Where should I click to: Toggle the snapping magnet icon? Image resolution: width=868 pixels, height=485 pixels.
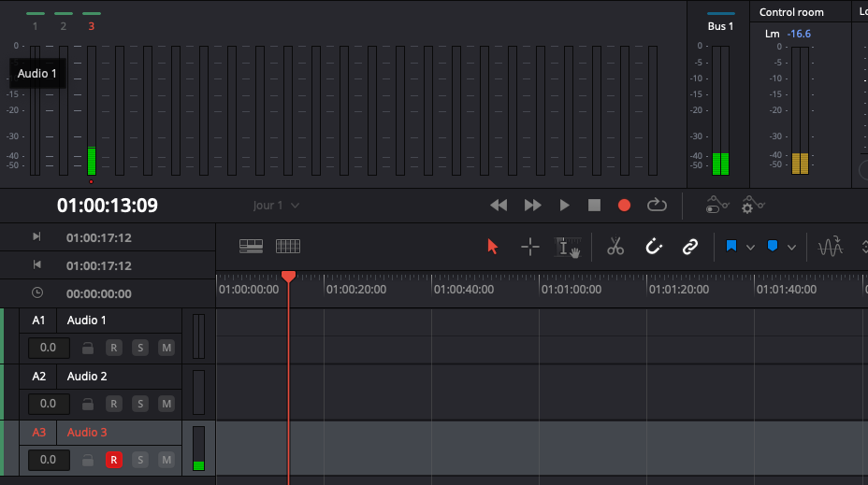654,247
